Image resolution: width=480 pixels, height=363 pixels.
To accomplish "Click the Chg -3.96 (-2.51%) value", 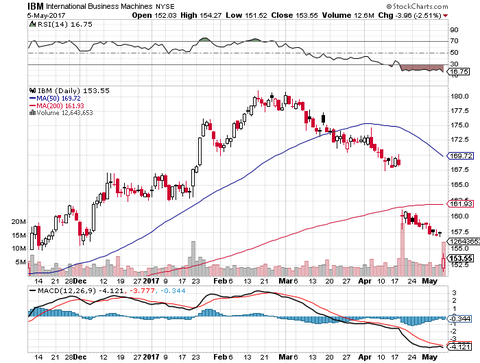I will [410, 15].
